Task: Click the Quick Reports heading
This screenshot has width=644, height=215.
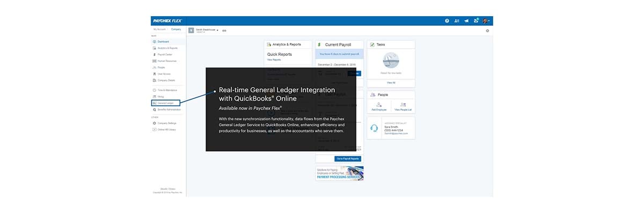Action: [280, 54]
